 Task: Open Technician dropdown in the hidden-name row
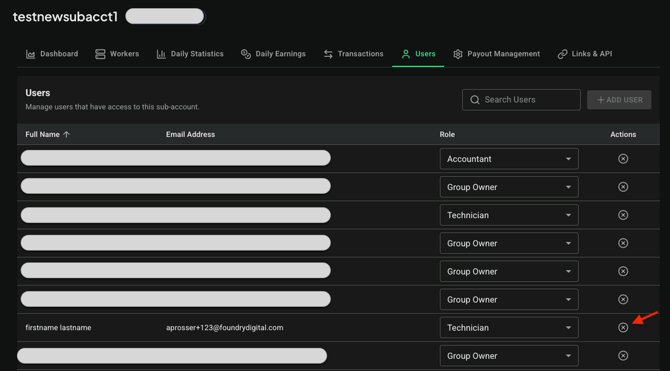tap(509, 215)
